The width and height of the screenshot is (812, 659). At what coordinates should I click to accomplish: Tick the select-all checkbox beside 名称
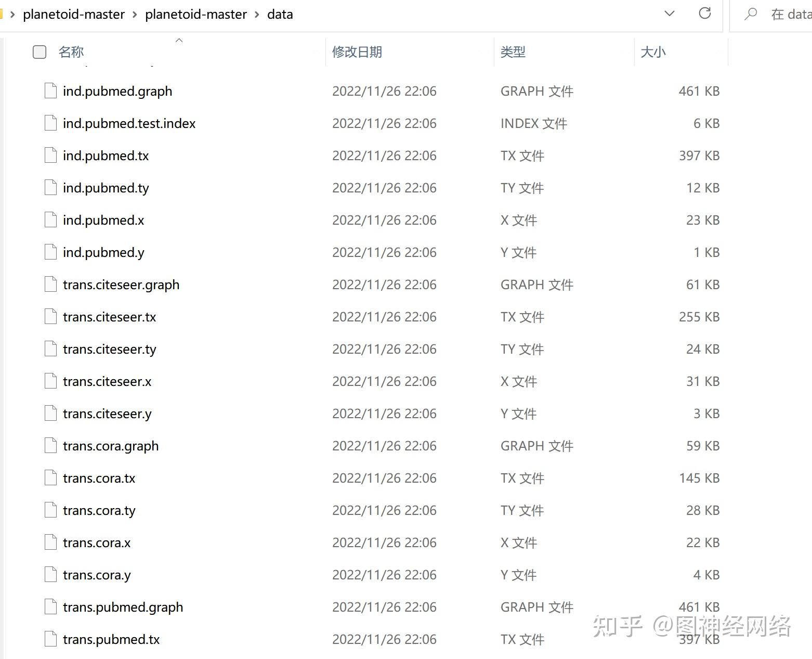click(x=40, y=52)
